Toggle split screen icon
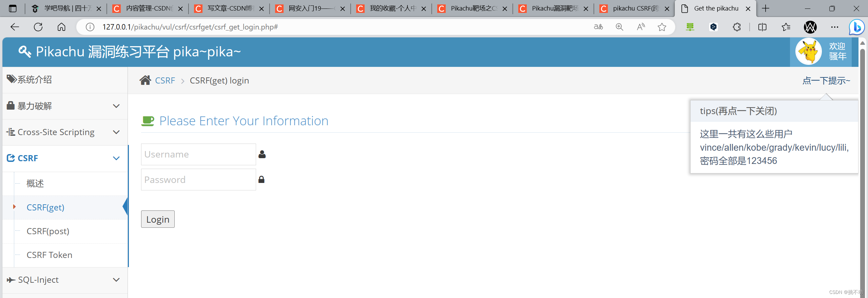The image size is (868, 298). [x=762, y=27]
